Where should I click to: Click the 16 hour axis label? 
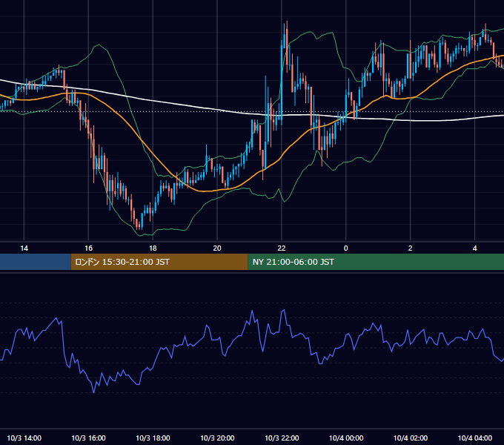tap(88, 248)
